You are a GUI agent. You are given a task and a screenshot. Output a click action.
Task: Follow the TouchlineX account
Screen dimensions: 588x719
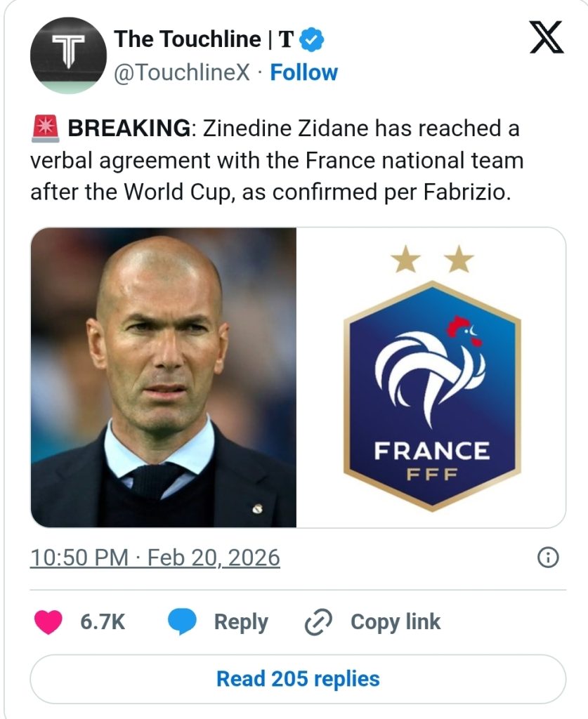[303, 72]
